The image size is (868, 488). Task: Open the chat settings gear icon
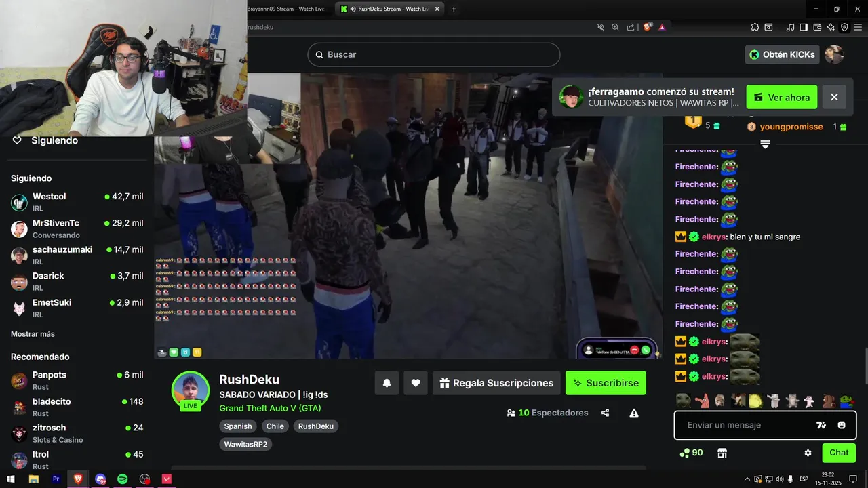(808, 453)
